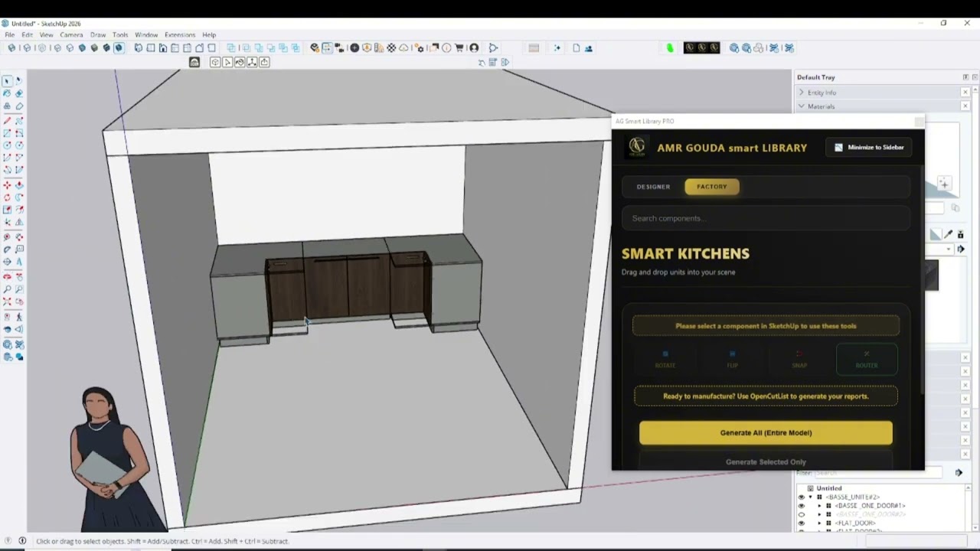Open the Window menu
This screenshot has height=551, width=980.
pos(146,34)
